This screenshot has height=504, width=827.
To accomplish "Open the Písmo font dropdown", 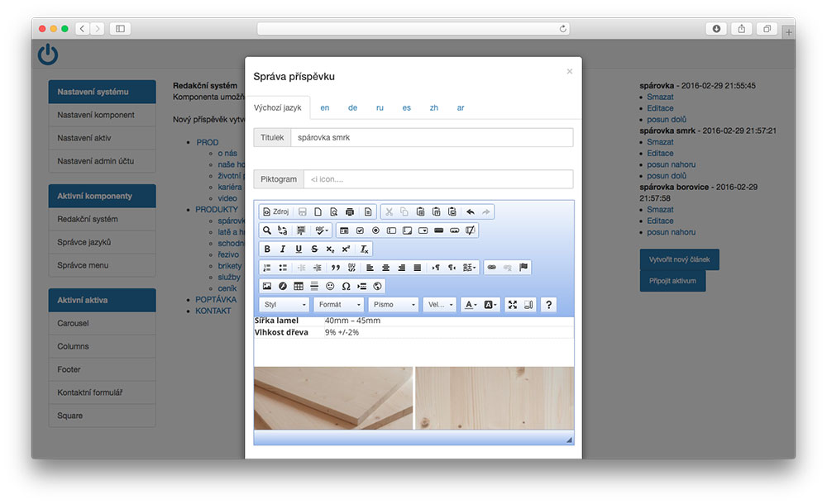I will (394, 305).
